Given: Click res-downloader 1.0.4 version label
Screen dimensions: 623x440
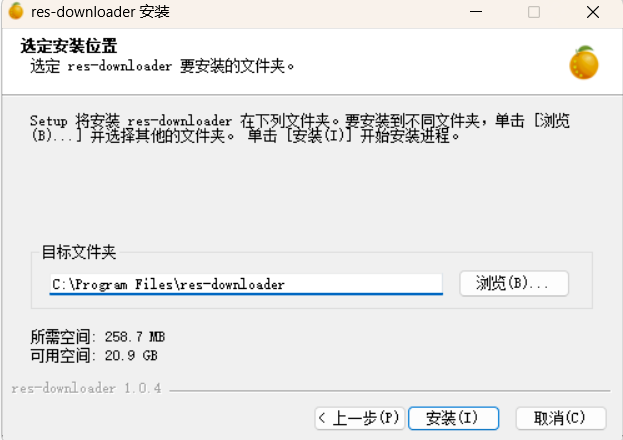Looking at the screenshot, I should tap(86, 388).
